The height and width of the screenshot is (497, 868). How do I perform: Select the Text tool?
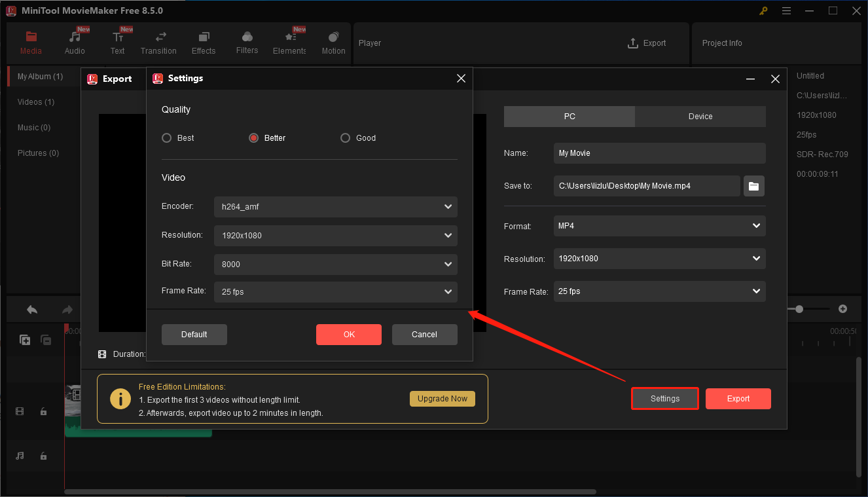[118, 43]
